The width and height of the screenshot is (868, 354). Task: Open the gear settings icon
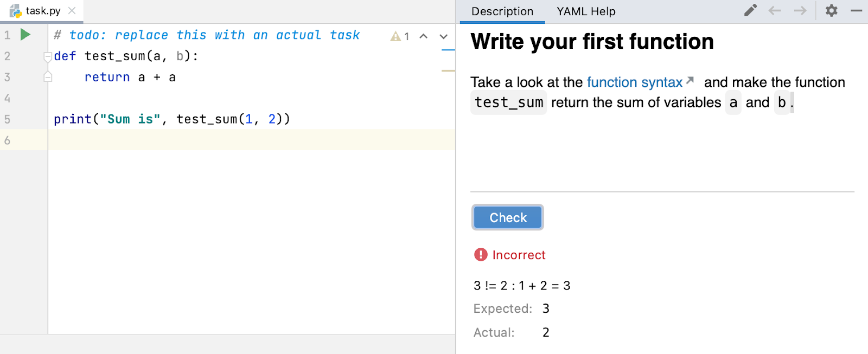(831, 11)
